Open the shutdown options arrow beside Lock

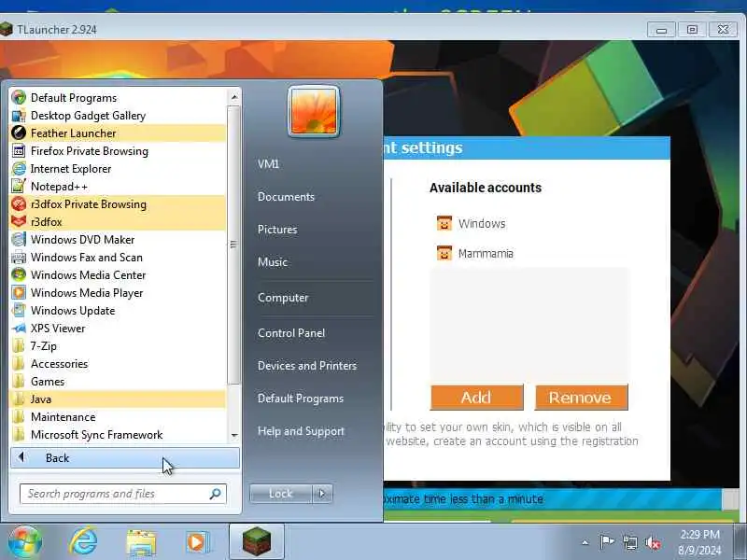coord(322,494)
